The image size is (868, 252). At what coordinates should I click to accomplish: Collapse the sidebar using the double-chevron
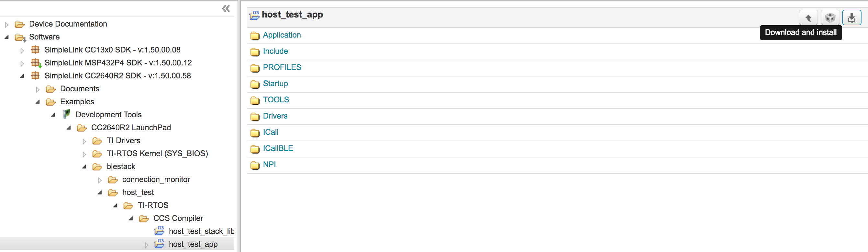pyautogui.click(x=226, y=8)
